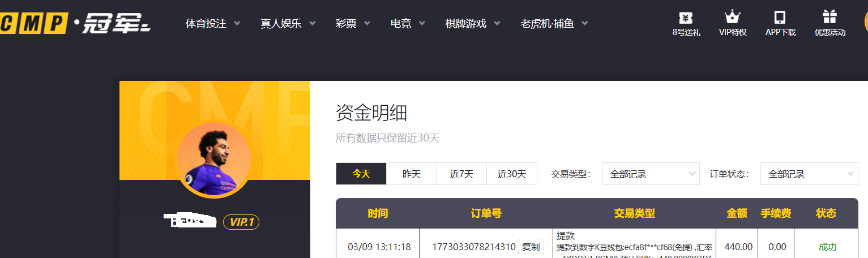This screenshot has height=258, width=868.
Task: Expand the 真人娱乐 menu
Action: pyautogui.click(x=281, y=24)
